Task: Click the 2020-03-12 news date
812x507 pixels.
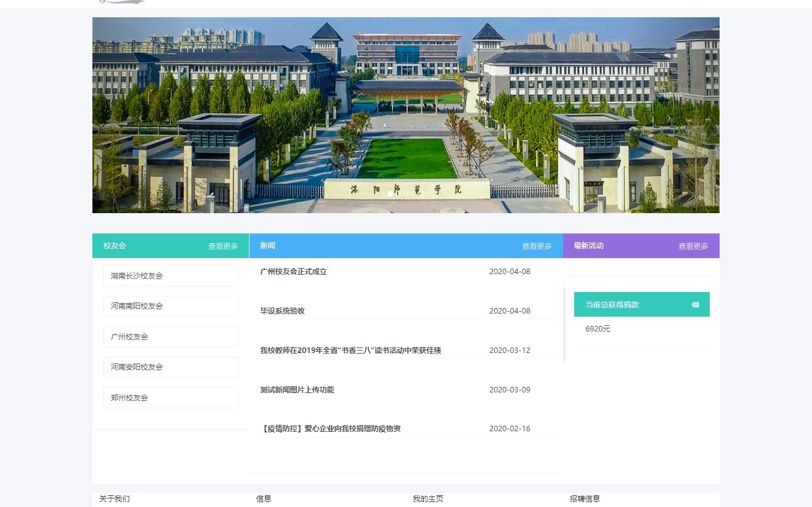Action: [x=510, y=350]
